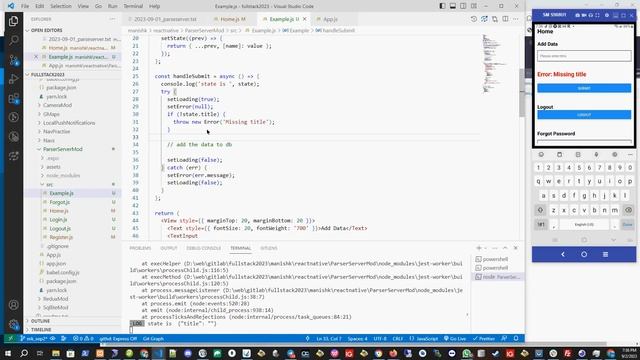
Task: Click the git branch in status bar
Action: click(x=34, y=339)
